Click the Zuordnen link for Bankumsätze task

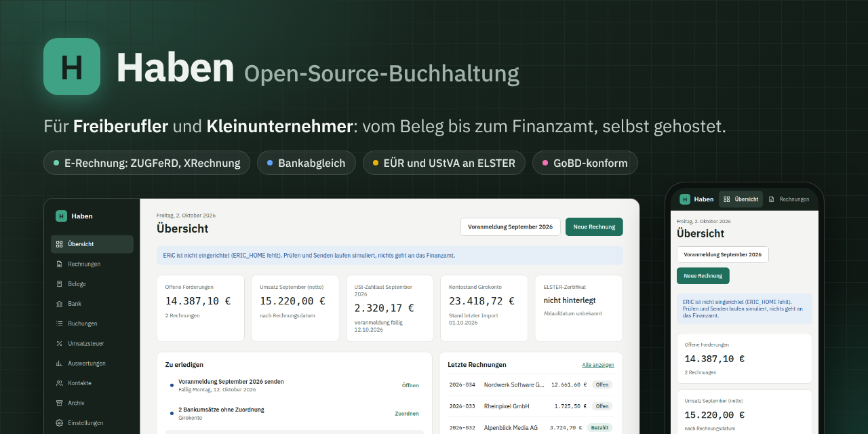click(x=407, y=414)
